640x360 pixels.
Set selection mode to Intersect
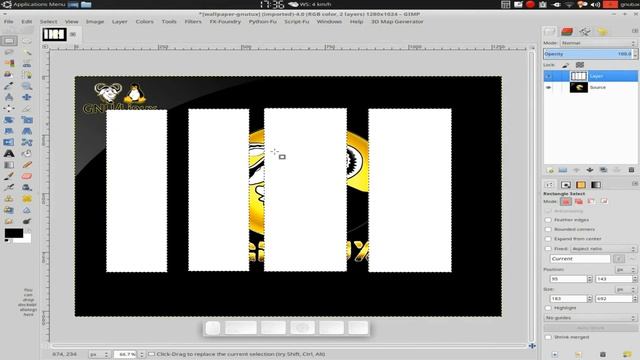tap(604, 201)
